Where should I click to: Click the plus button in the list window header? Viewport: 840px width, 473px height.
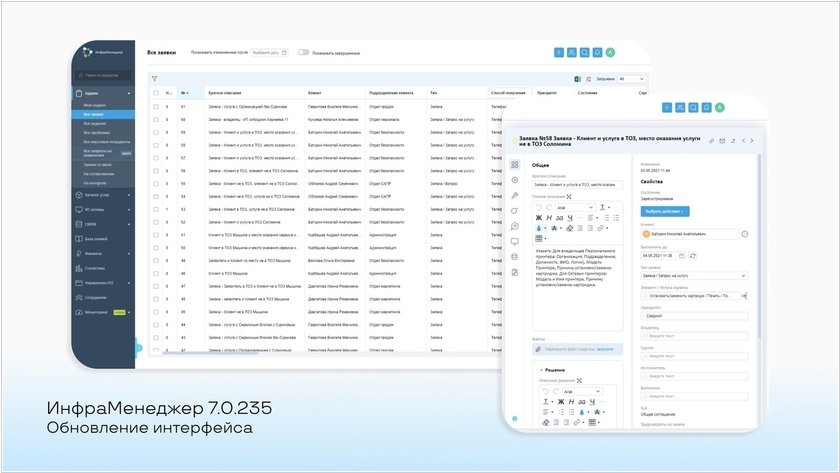559,52
